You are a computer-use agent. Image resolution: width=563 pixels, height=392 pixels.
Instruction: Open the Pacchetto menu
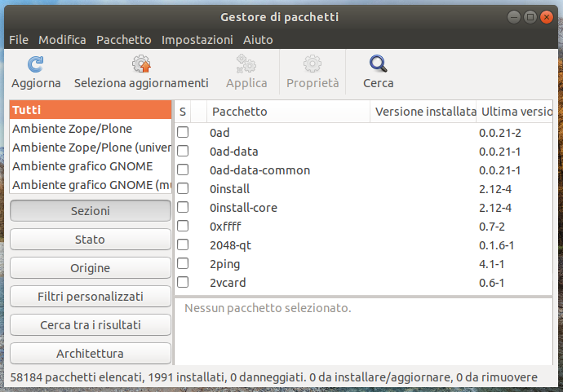[123, 39]
